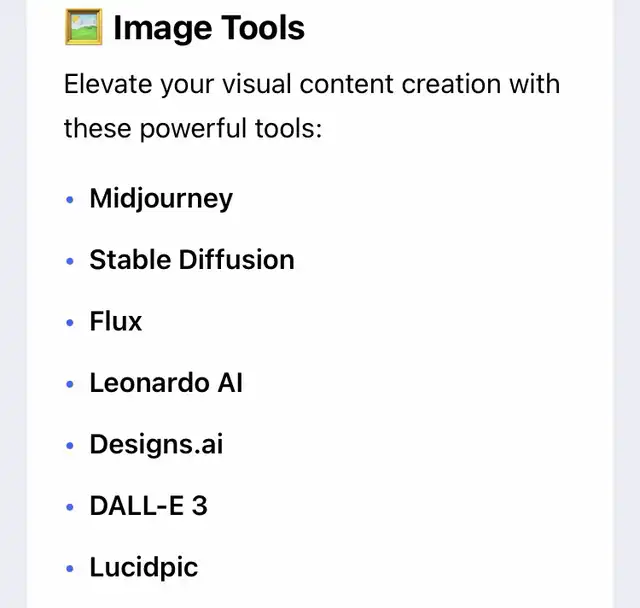The height and width of the screenshot is (608, 640).
Task: Select the Designs.ai entry
Action: point(156,445)
